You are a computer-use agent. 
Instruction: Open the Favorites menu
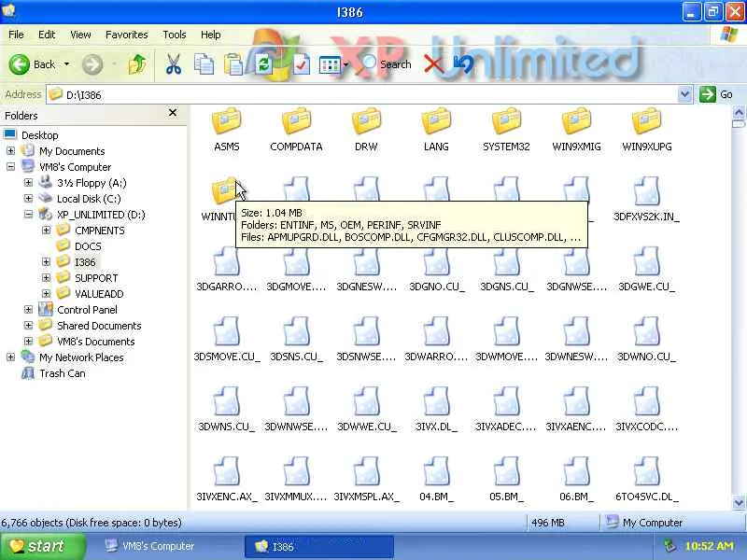[127, 35]
